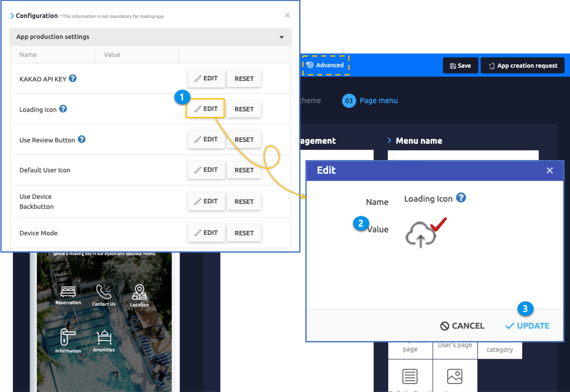Click the Use Review Button help icon
This screenshot has width=570, height=392.
(82, 139)
